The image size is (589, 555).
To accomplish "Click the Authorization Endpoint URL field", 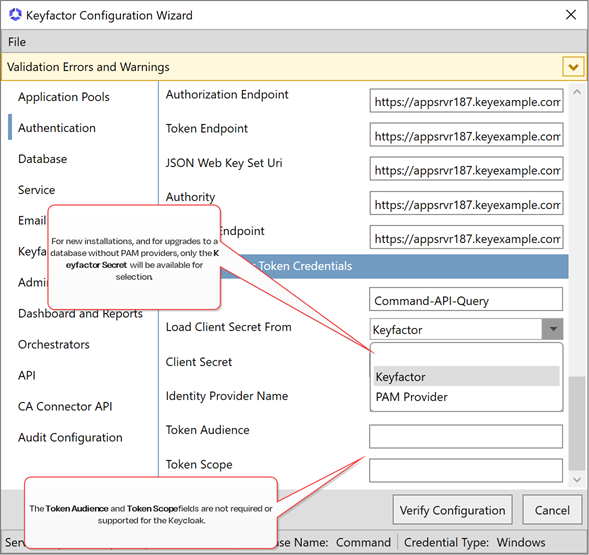I will click(x=466, y=101).
